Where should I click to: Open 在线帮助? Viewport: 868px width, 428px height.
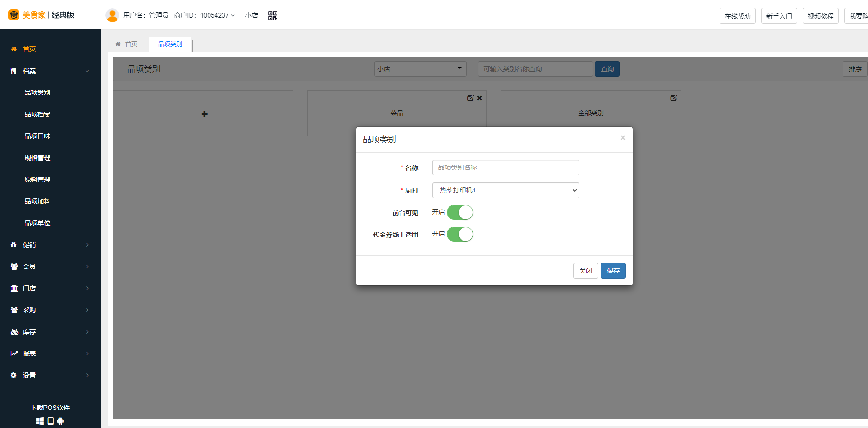coord(738,16)
